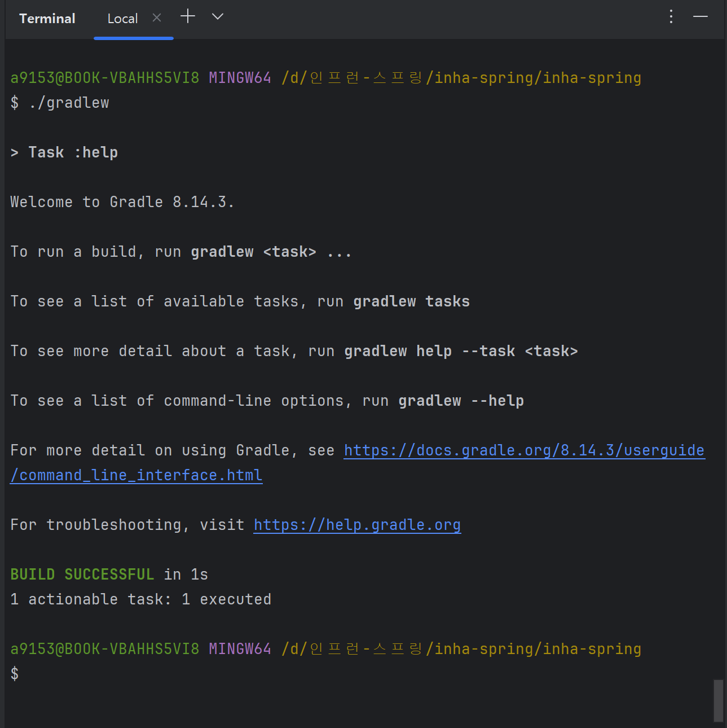727x728 pixels.
Task: Click the terminal vertical scrollbar thumb
Action: [718, 700]
